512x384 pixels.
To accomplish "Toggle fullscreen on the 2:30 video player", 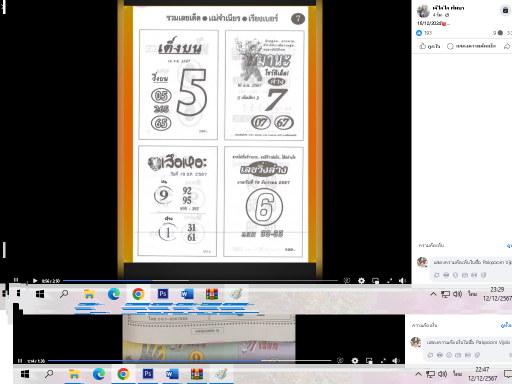I will coord(389,281).
